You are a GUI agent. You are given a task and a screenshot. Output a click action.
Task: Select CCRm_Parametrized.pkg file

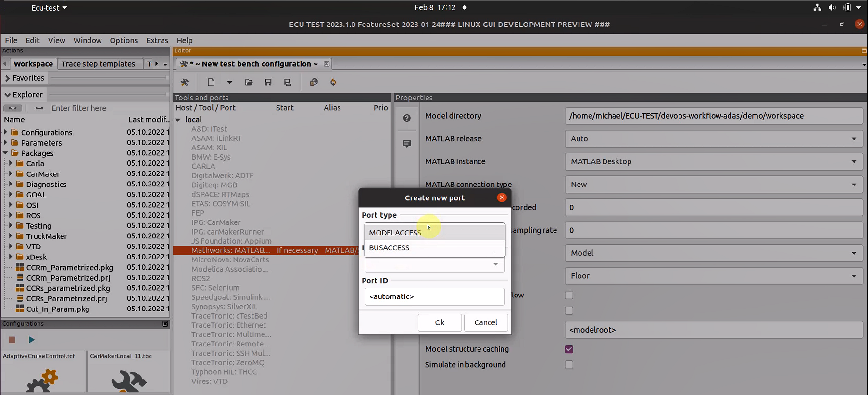[69, 267]
